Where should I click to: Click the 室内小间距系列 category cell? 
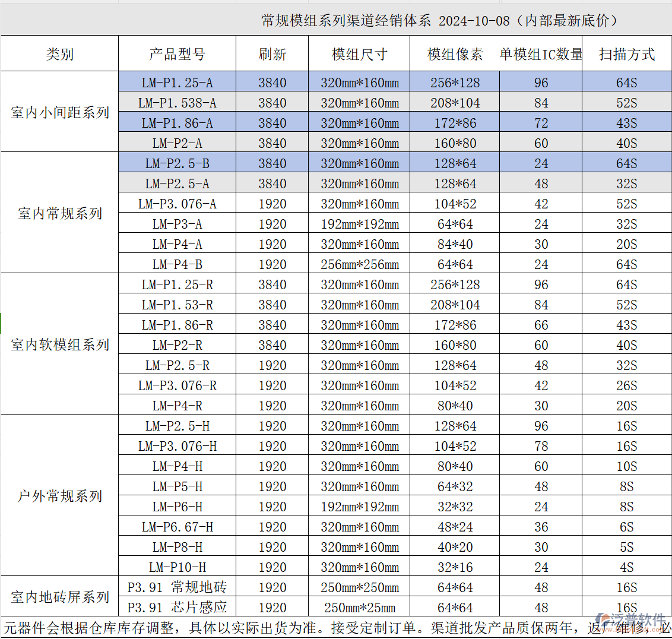pyautogui.click(x=59, y=112)
